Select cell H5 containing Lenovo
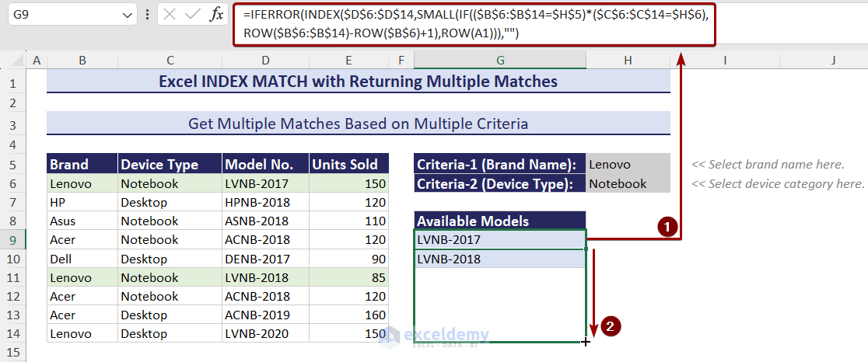The image size is (868, 362). 628,164
